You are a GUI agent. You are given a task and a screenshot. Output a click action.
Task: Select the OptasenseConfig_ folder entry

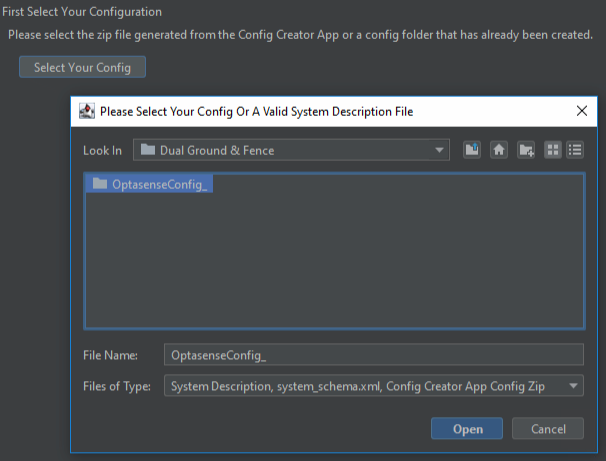[x=160, y=184]
